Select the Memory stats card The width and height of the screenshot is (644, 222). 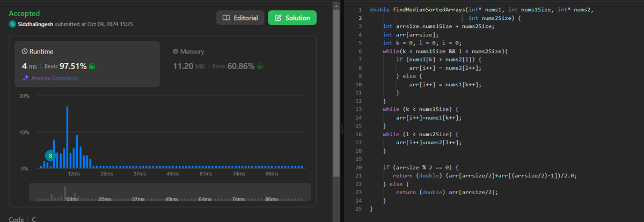tap(238, 64)
